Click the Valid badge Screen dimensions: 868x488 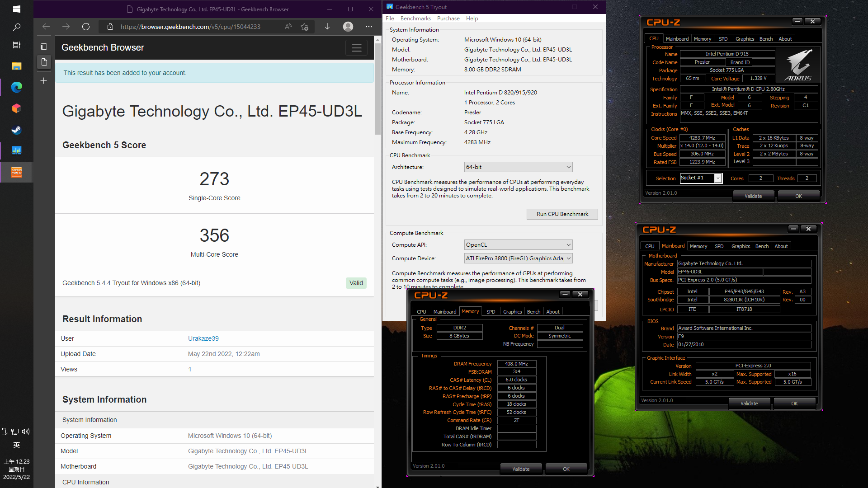coord(356,283)
